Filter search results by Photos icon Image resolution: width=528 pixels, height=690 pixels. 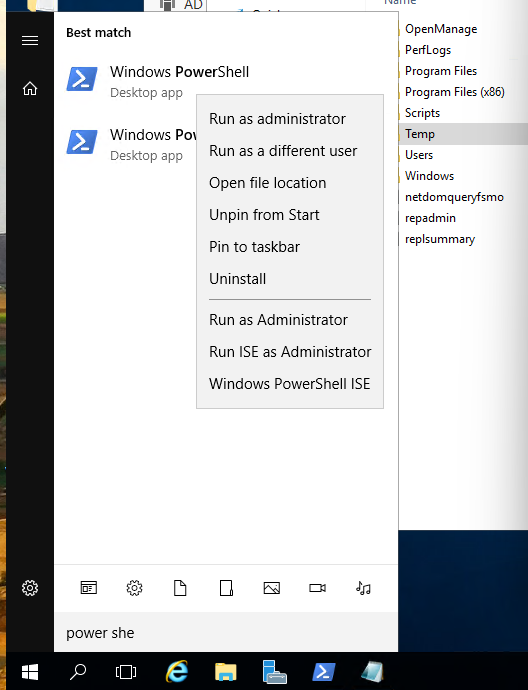coord(271,588)
